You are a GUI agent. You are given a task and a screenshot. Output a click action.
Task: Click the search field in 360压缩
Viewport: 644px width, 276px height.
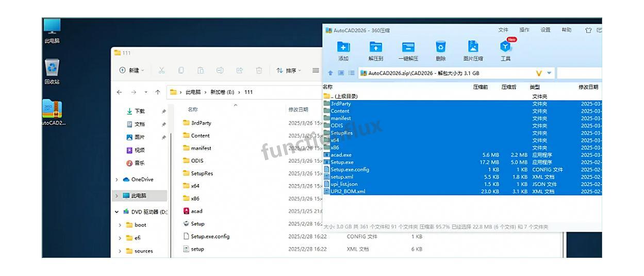579,73
